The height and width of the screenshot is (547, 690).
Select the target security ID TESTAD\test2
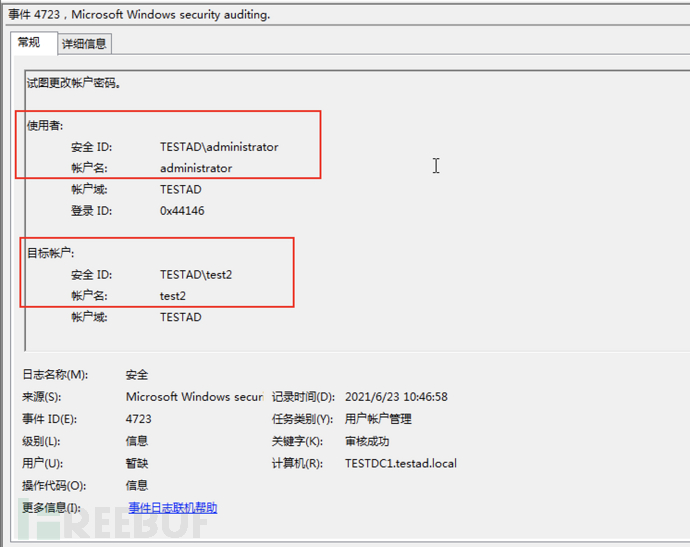click(196, 275)
